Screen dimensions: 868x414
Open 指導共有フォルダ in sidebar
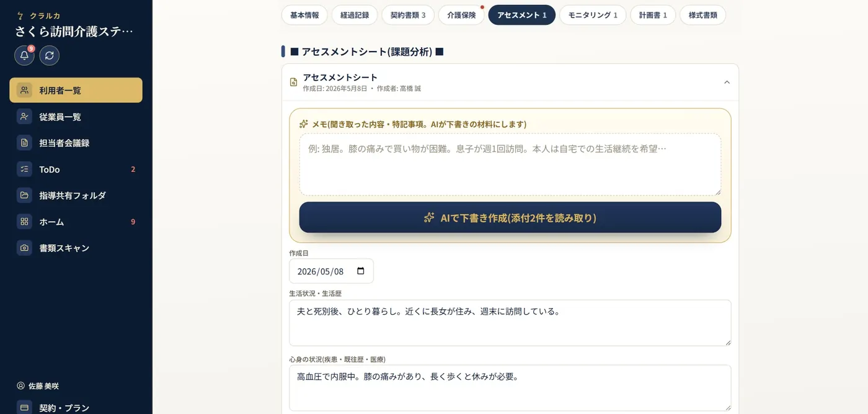[x=76, y=195]
